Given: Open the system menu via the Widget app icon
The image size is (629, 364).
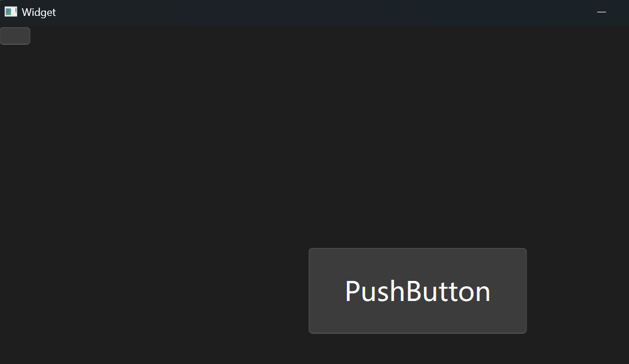Looking at the screenshot, I should (x=11, y=12).
